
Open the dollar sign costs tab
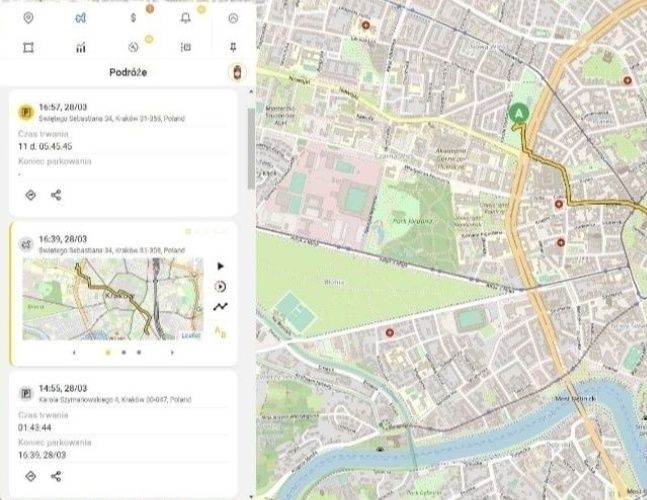[133, 18]
